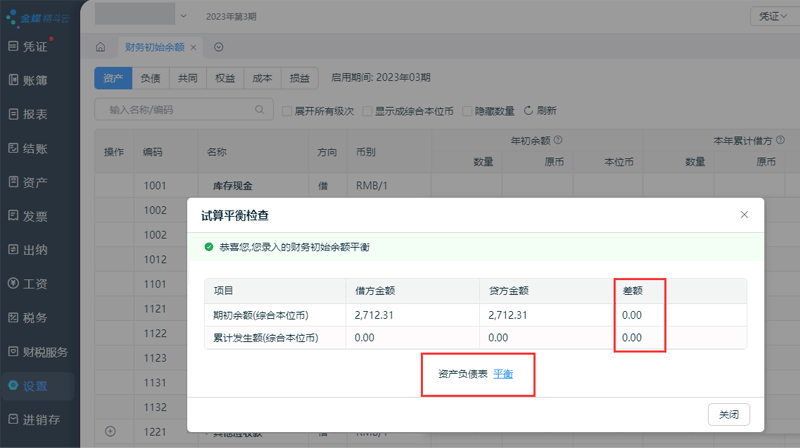
Task: Expand the company name dropdown arrow
Action: tap(183, 16)
